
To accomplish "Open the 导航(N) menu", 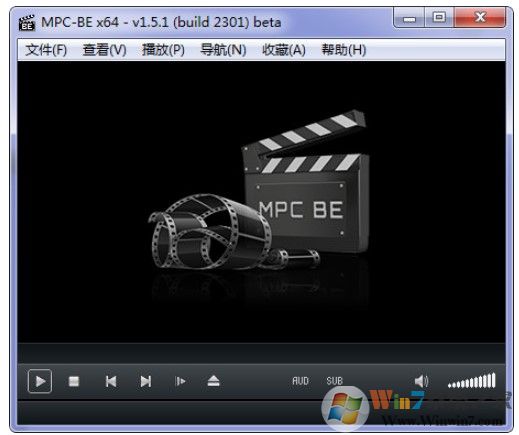I will [x=223, y=50].
